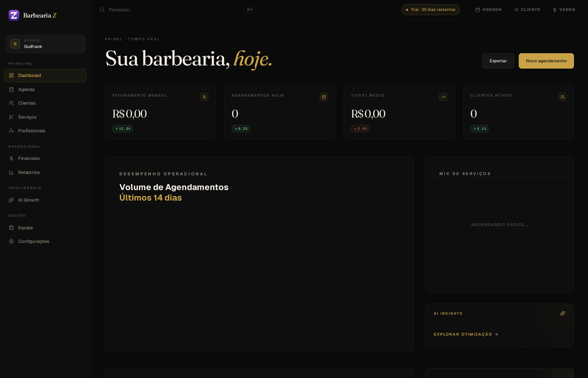The height and width of the screenshot is (378, 588).
Task: Click the Financeiro dollar icon in the sidebar
Action: [11, 158]
